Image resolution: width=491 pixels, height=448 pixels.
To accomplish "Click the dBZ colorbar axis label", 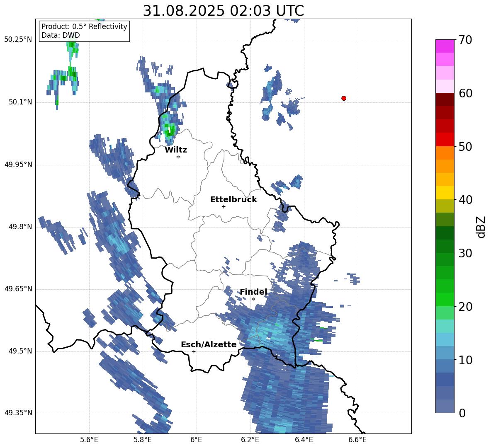I will click(481, 227).
